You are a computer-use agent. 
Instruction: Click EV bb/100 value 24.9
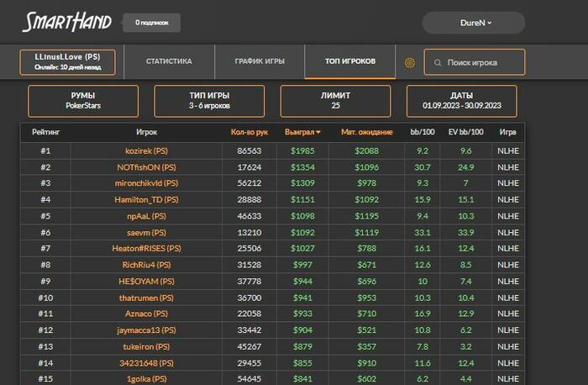tap(465, 167)
